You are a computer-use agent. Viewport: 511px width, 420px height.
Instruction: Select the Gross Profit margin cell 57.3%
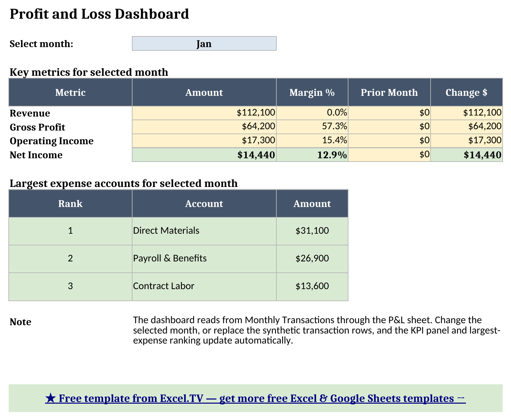[312, 127]
